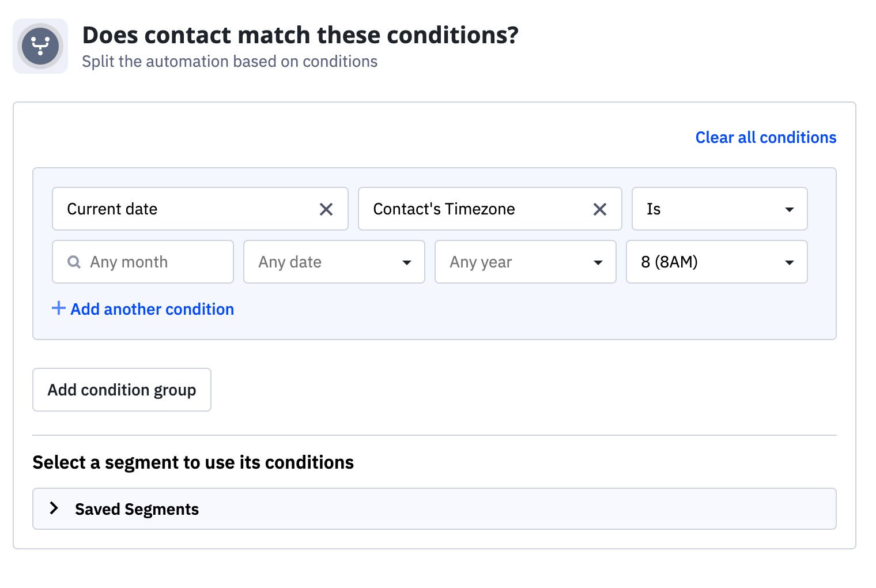Expand the Saved Segments chevron
Viewport: 876px width, 588px height.
pos(54,508)
